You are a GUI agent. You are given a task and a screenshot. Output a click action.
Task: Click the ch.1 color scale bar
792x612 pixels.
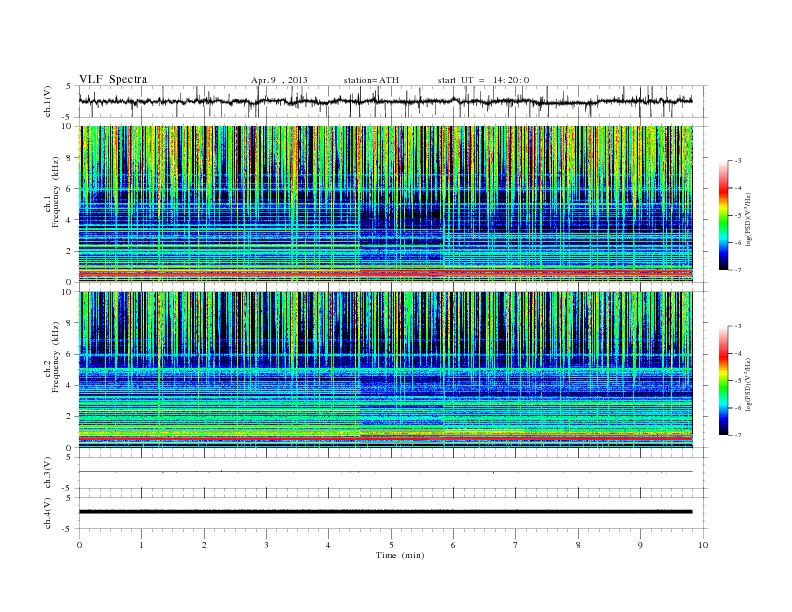pos(723,215)
